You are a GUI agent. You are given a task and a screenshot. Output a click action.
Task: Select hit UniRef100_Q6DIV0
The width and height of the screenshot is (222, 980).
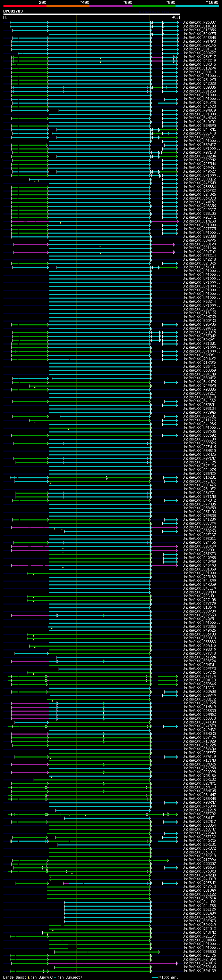click(199, 244)
